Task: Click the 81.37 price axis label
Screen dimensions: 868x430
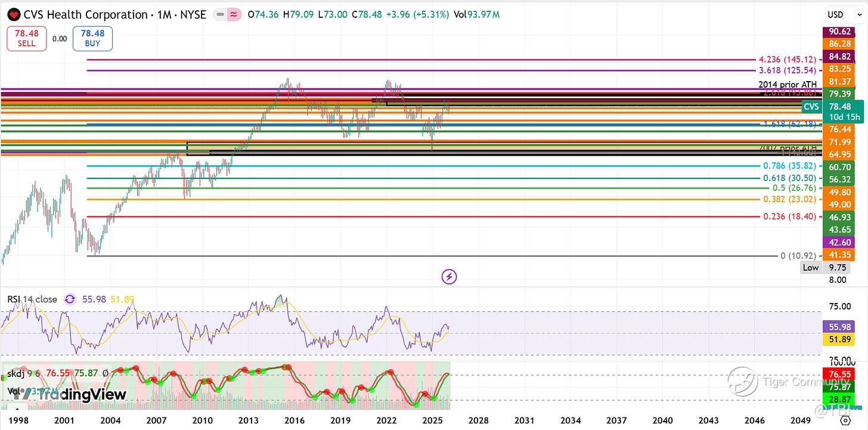Action: point(838,81)
